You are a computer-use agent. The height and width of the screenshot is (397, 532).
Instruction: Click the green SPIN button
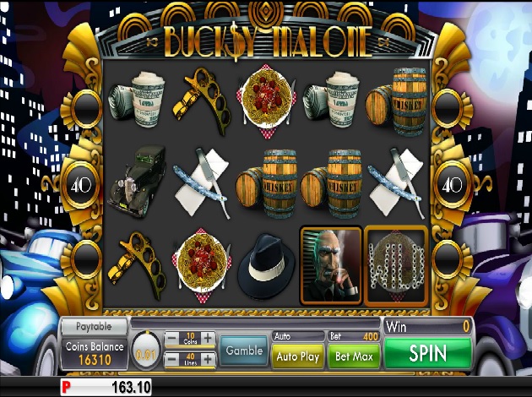coord(427,353)
